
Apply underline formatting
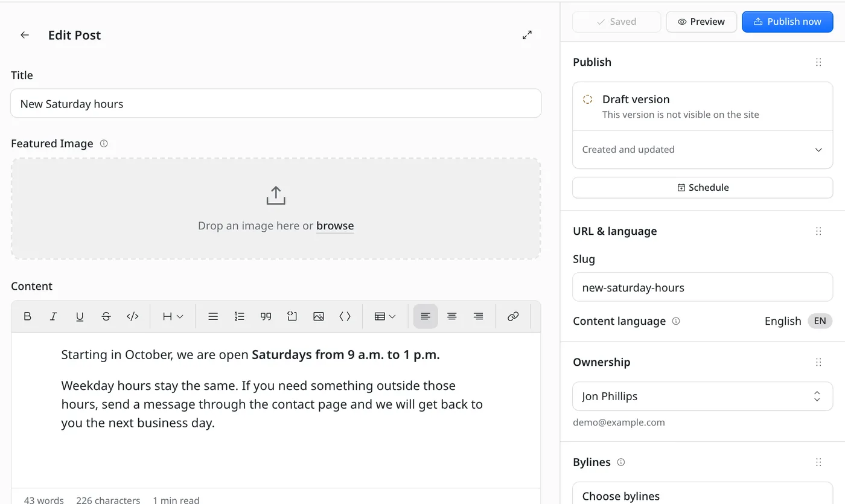click(x=80, y=316)
